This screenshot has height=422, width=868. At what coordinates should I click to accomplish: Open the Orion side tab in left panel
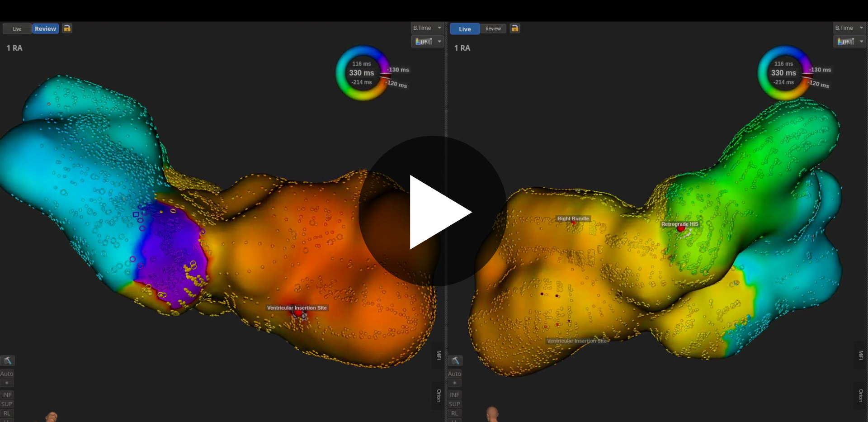pyautogui.click(x=439, y=396)
